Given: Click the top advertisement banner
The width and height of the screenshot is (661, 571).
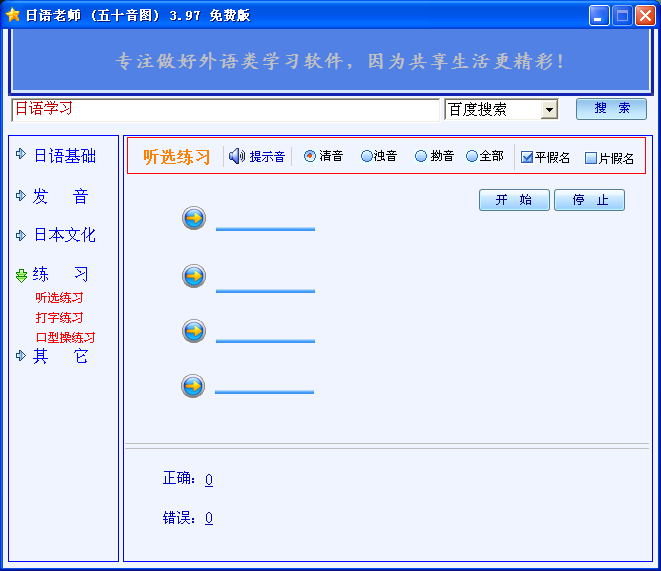Looking at the screenshot, I should (330, 61).
